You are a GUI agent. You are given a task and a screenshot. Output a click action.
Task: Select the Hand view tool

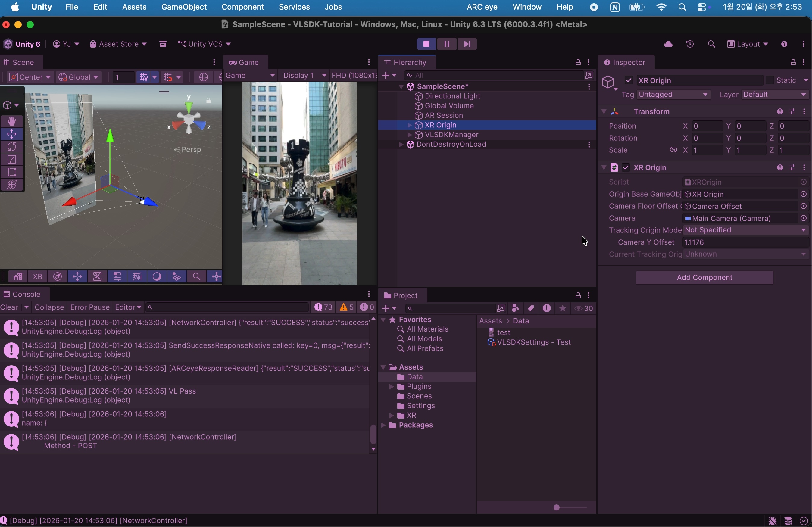[12, 121]
